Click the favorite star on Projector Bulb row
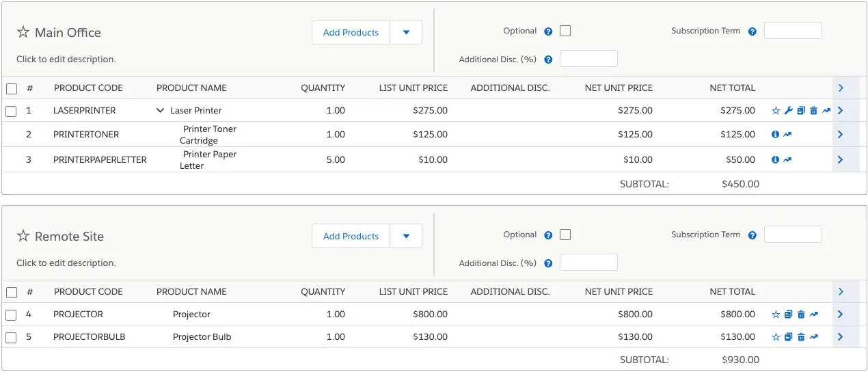 pyautogui.click(x=776, y=337)
